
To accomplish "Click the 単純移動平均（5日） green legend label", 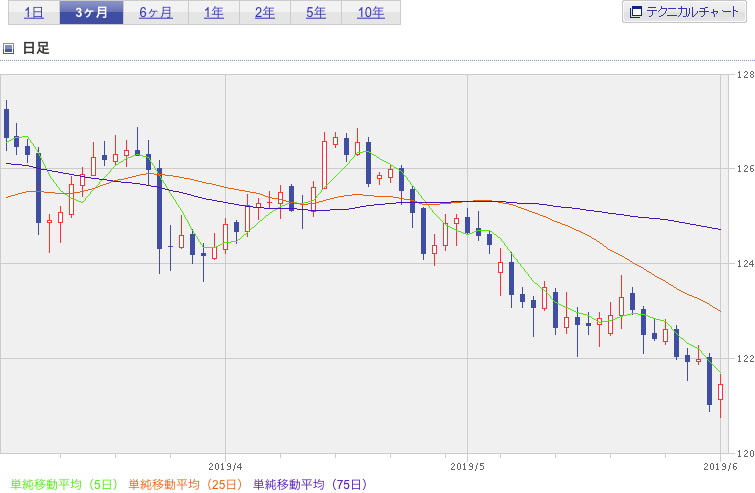I will (x=64, y=484).
